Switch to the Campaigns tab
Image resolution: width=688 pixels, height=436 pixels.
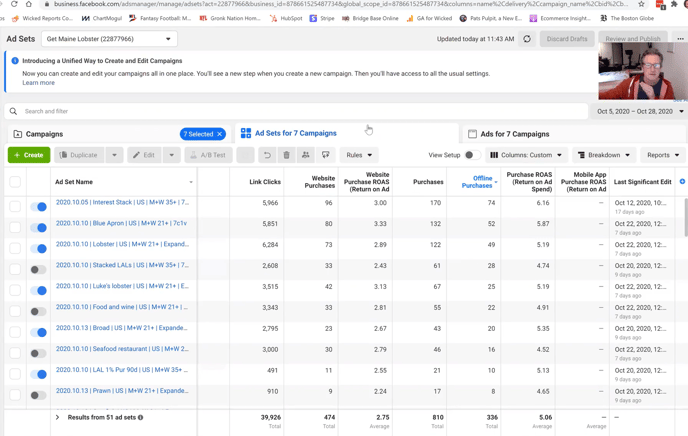(x=44, y=134)
